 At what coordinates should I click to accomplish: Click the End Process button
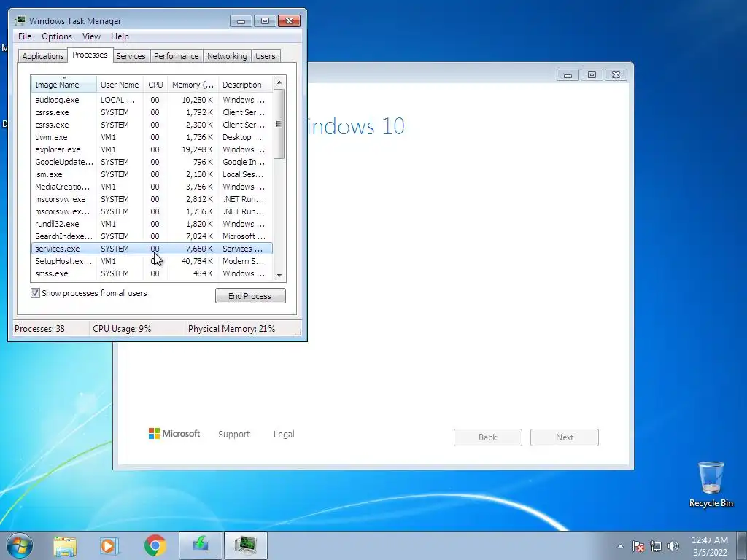(x=250, y=296)
